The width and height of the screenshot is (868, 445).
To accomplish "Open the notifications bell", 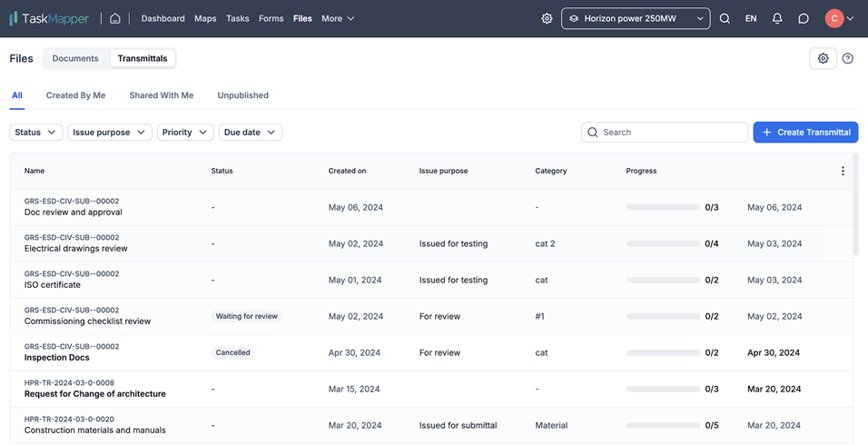I will (777, 18).
